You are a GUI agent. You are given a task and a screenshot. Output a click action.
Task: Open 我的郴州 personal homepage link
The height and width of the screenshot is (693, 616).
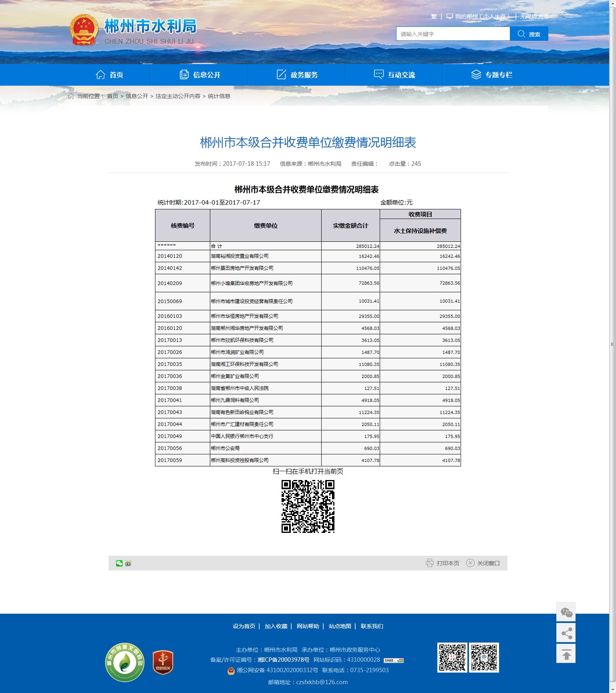tap(478, 16)
